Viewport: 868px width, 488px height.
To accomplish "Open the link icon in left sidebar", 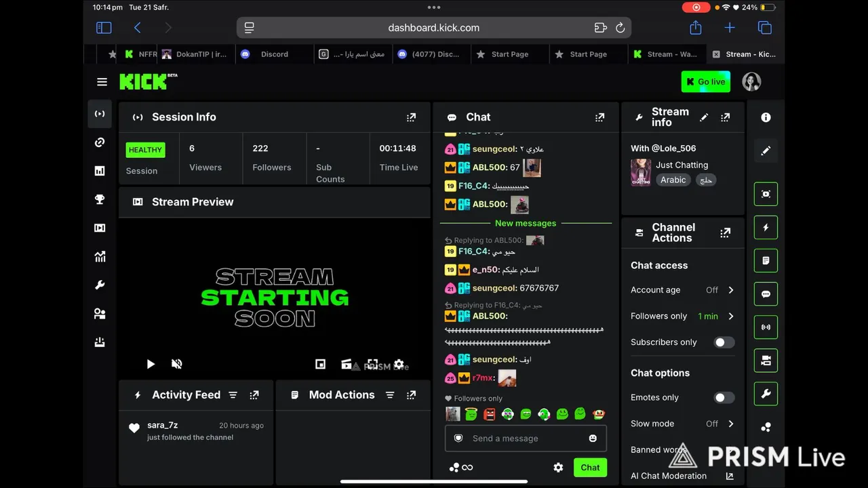I will (100, 142).
